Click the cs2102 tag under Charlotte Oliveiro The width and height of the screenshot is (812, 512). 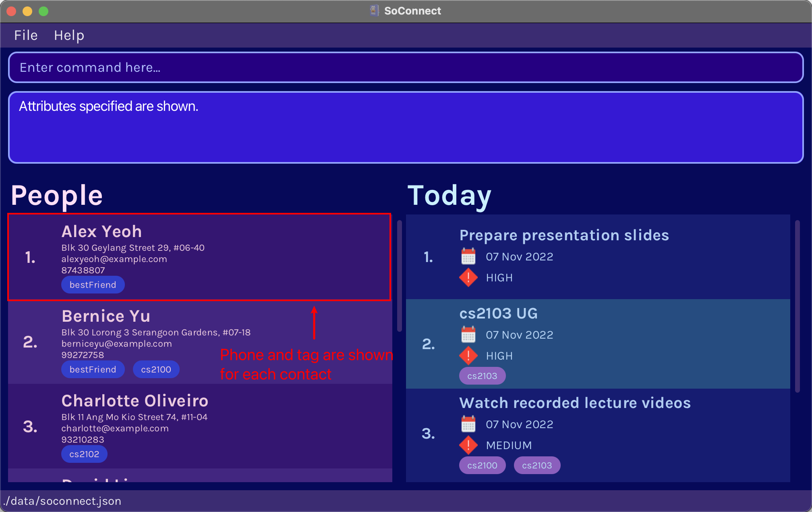point(84,454)
